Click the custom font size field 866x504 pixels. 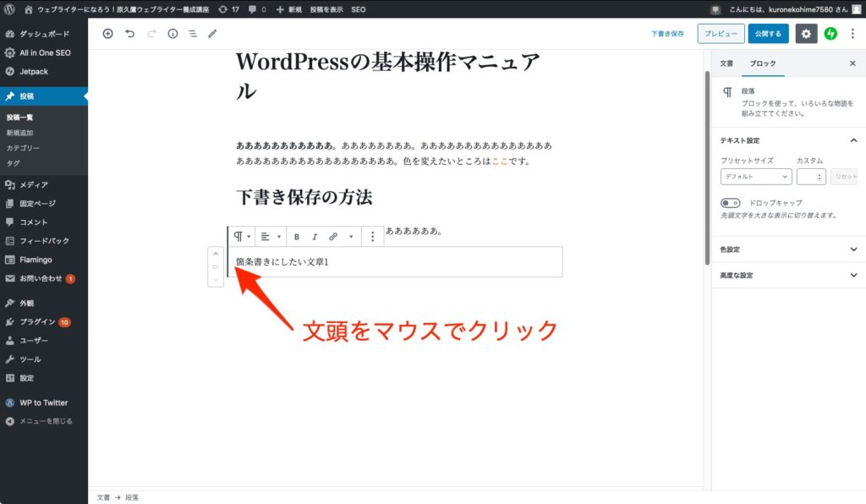point(811,177)
